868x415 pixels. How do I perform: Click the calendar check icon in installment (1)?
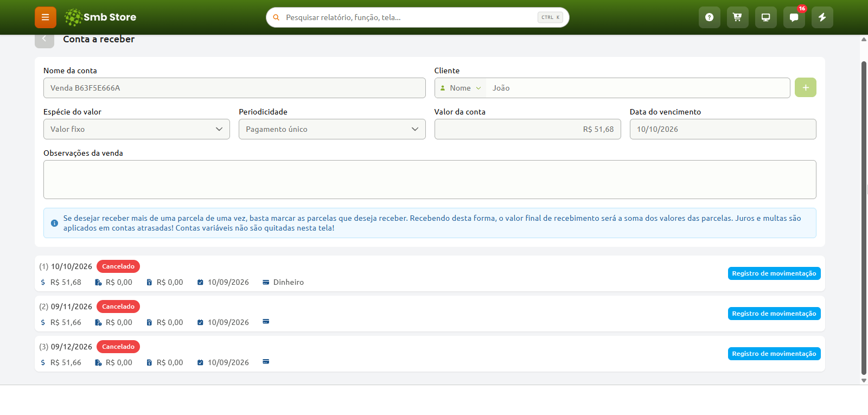(x=200, y=282)
